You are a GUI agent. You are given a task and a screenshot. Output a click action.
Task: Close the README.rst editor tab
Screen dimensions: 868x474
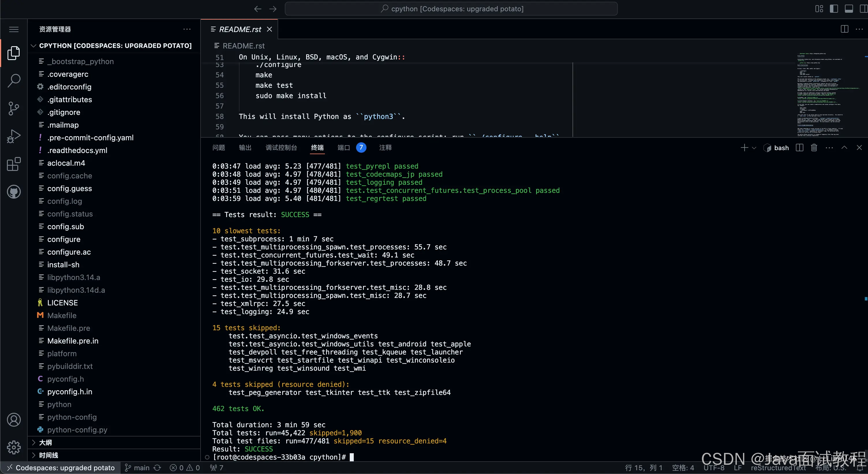point(269,29)
